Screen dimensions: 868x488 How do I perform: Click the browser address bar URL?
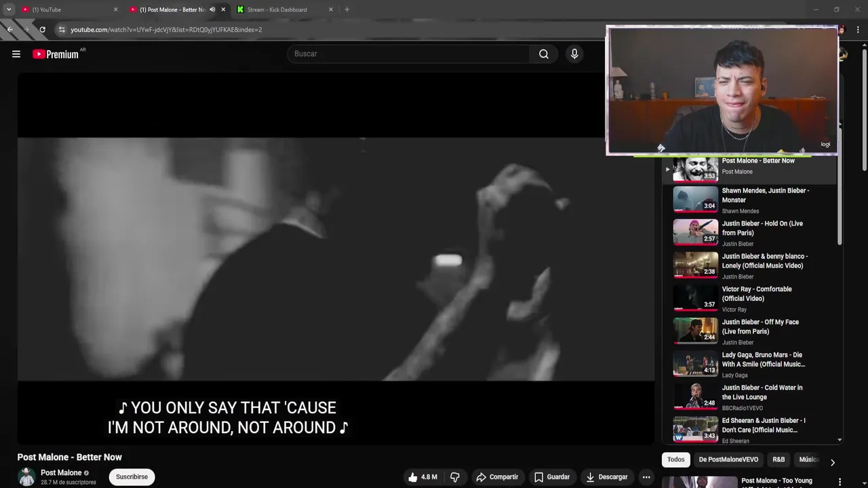pyautogui.click(x=166, y=30)
